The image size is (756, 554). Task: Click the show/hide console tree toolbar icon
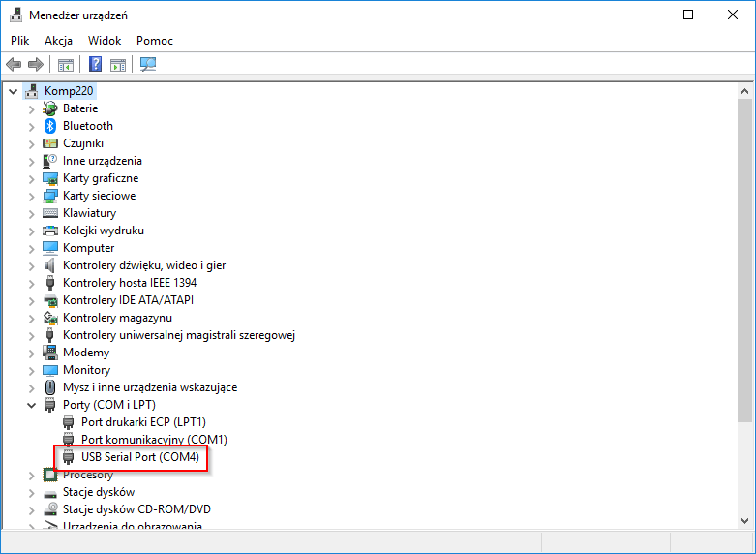click(x=66, y=65)
